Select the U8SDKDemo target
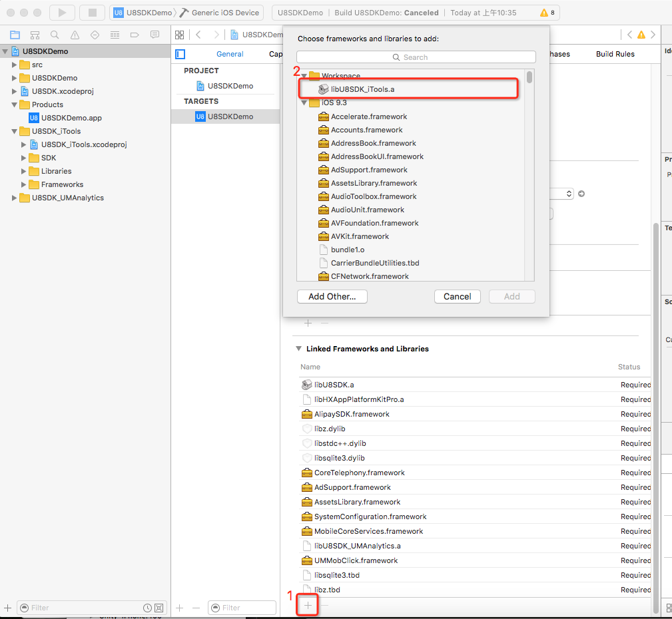Screen dimensions: 672x619 [x=225, y=116]
